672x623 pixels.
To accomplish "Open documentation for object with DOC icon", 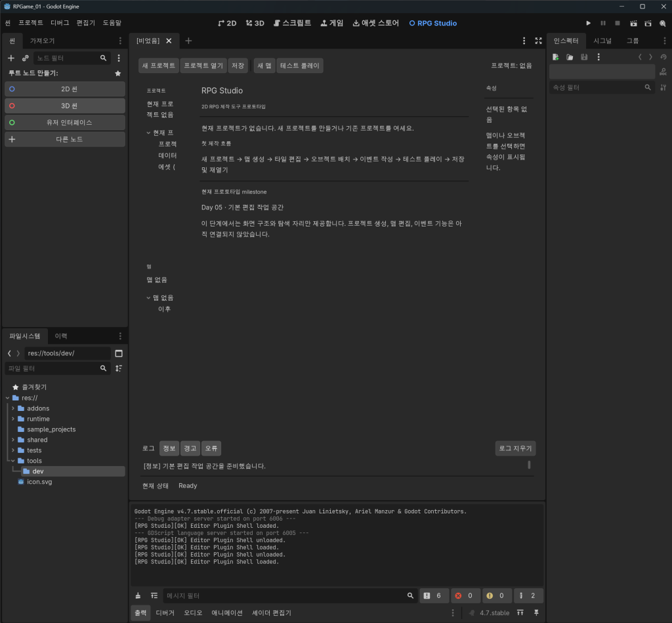I will [x=663, y=72].
